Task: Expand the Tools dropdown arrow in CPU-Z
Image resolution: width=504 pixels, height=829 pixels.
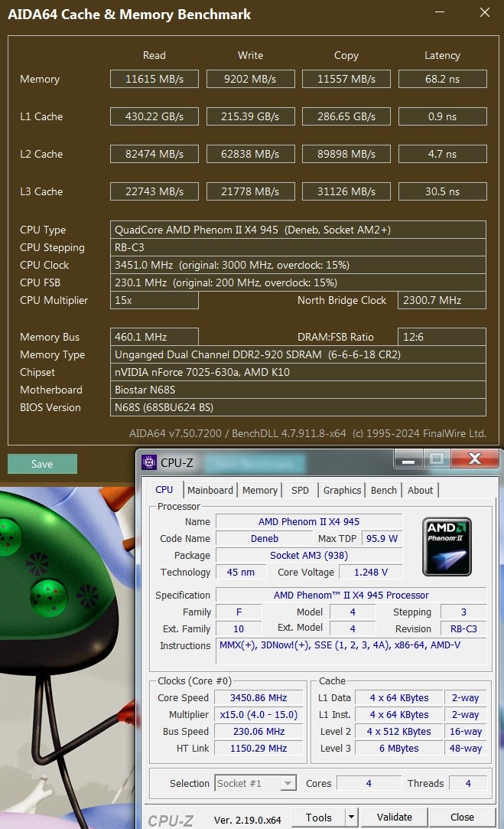Action: click(x=351, y=818)
